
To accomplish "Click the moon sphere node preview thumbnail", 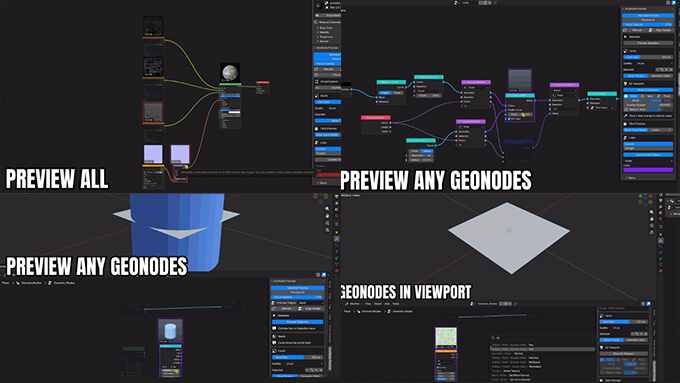I will [230, 72].
